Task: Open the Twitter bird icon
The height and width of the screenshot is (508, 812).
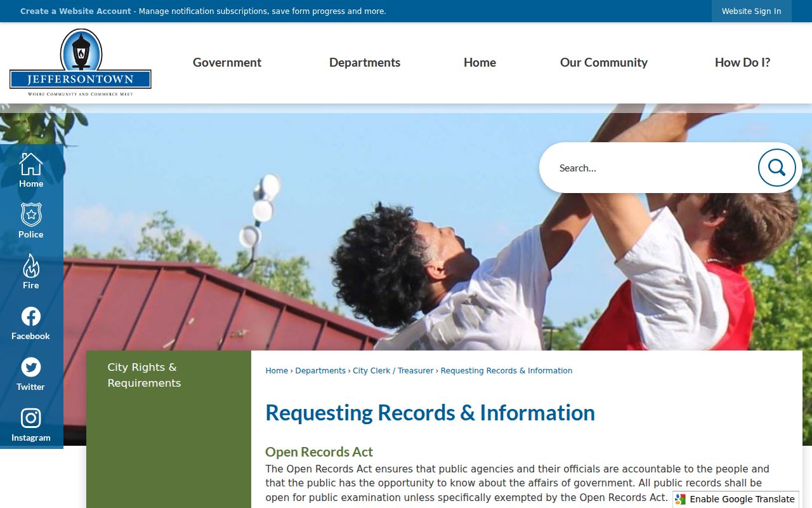Action: [x=30, y=367]
